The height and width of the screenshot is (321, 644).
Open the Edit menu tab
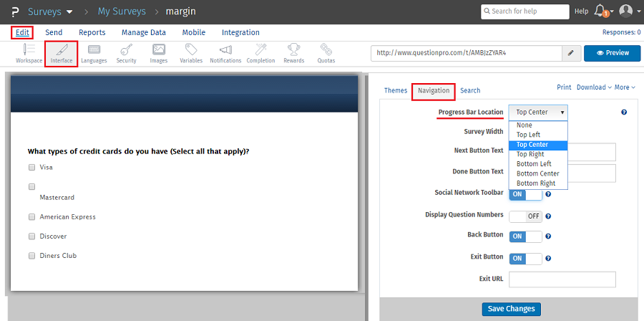22,32
